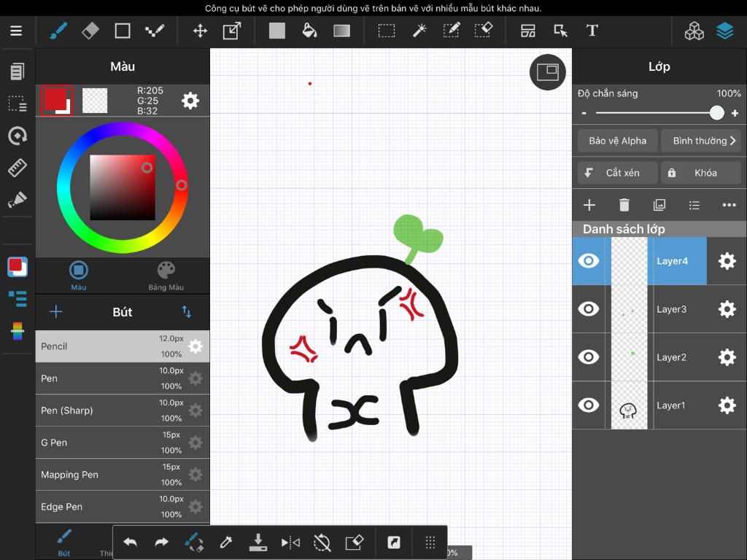Select the polyline dot-pen tool
This screenshot has height=560, width=747.
click(x=155, y=31)
